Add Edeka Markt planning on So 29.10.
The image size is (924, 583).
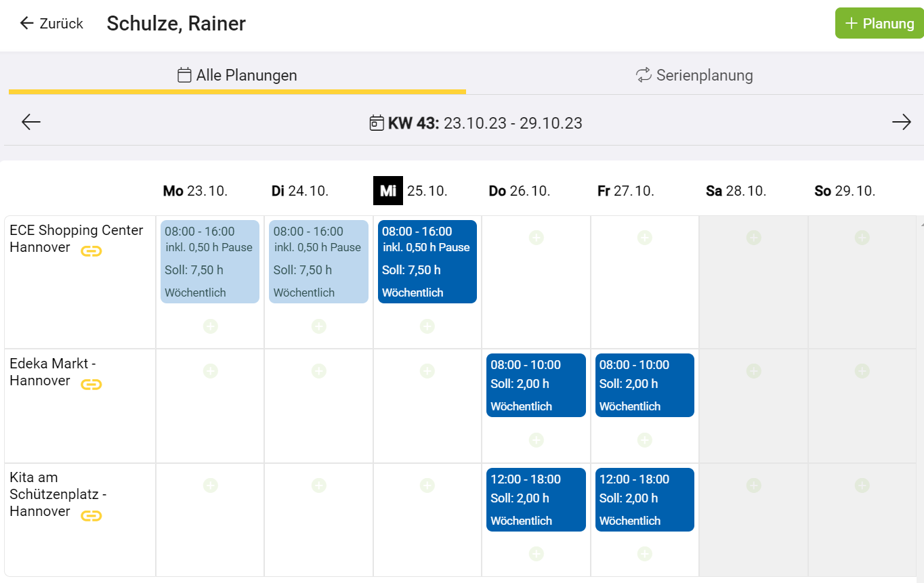coord(862,371)
